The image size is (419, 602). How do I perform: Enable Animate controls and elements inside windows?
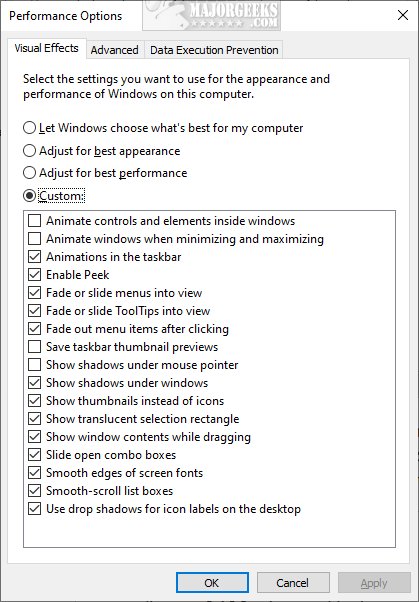pos(35,221)
